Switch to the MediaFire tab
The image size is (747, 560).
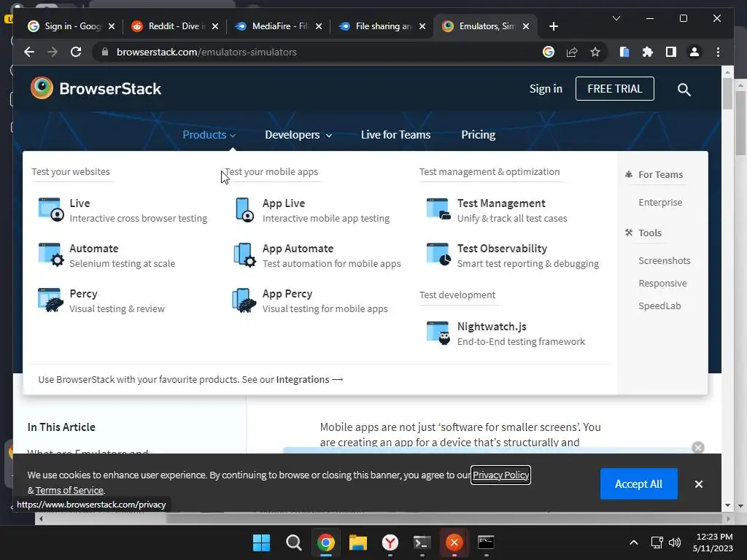click(279, 26)
